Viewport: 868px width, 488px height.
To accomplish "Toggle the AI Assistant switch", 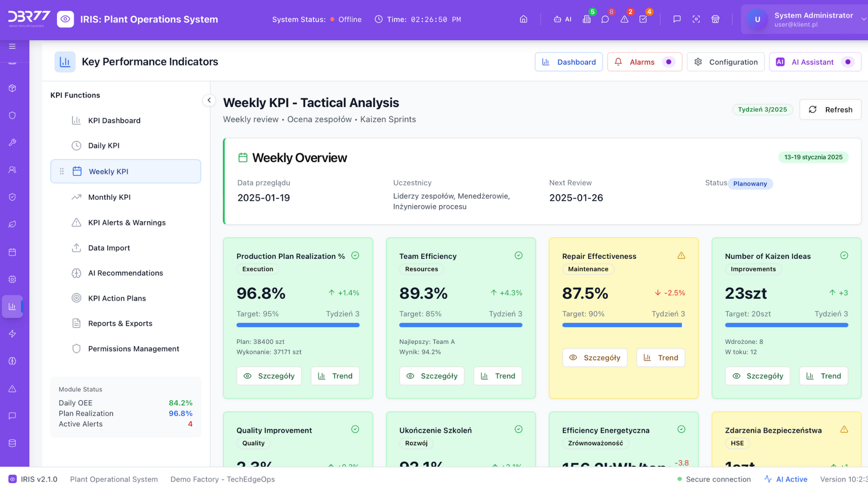I will 848,62.
